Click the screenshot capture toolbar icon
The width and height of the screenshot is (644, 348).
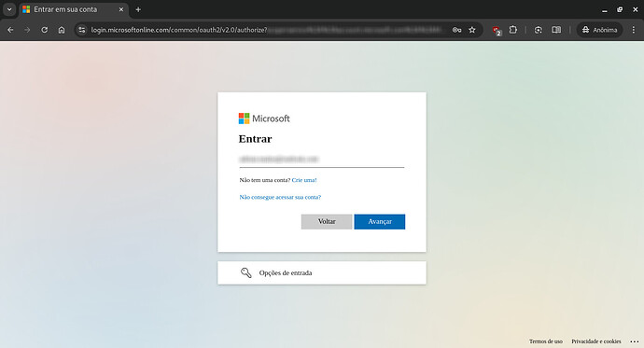[x=539, y=30]
